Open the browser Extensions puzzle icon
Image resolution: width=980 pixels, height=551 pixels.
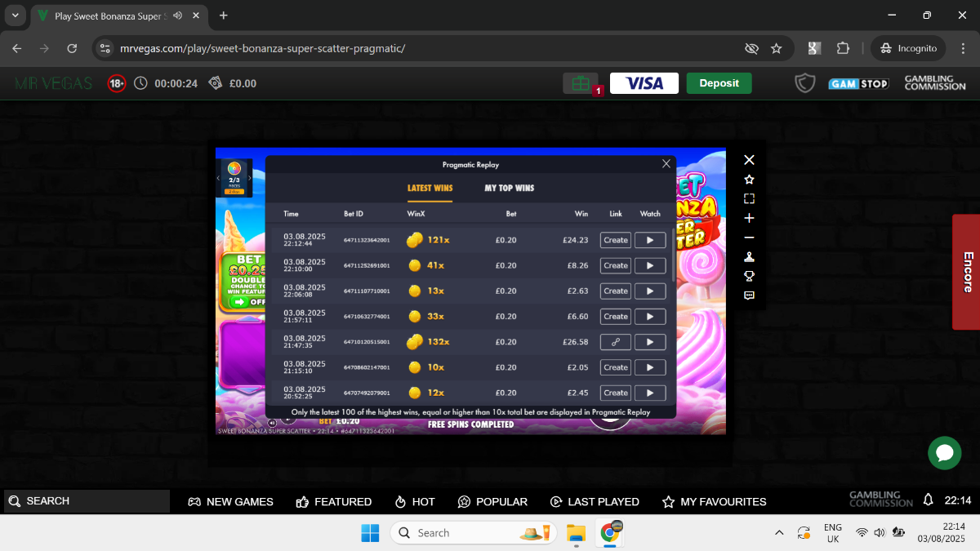pyautogui.click(x=844, y=48)
